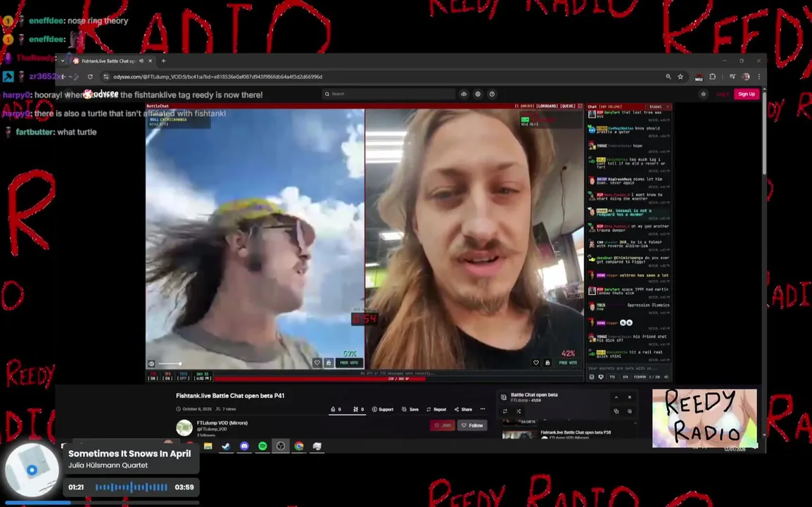The image size is (812, 507).
Task: Mute the Fishtank.live browser tab audio
Action: tap(141, 61)
